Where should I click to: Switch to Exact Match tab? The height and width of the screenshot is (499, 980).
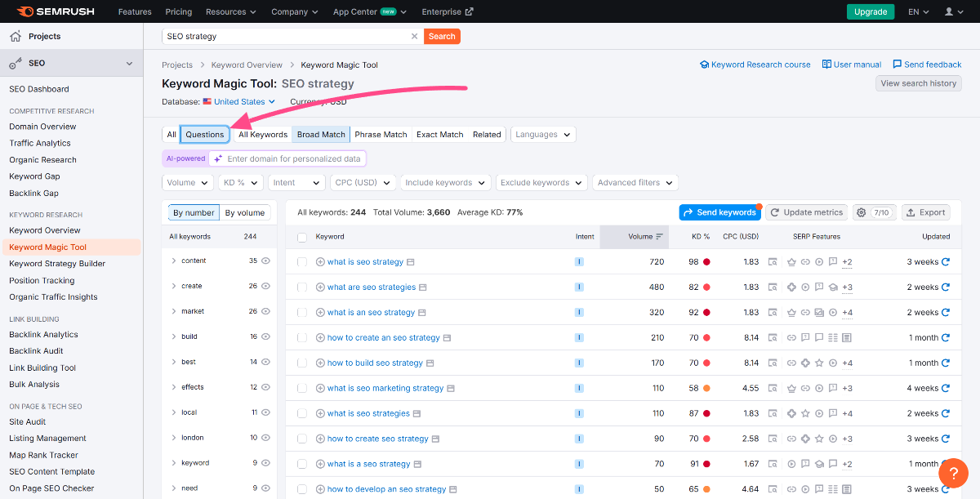click(440, 135)
